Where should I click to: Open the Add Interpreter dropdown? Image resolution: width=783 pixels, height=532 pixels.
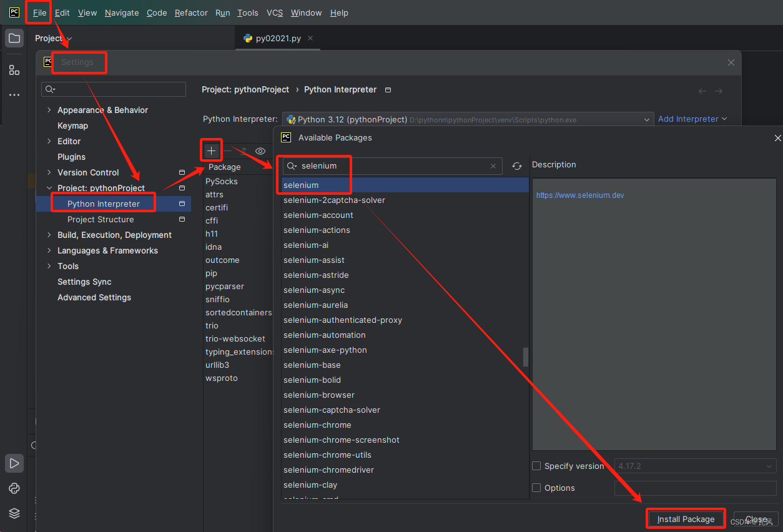click(x=692, y=119)
